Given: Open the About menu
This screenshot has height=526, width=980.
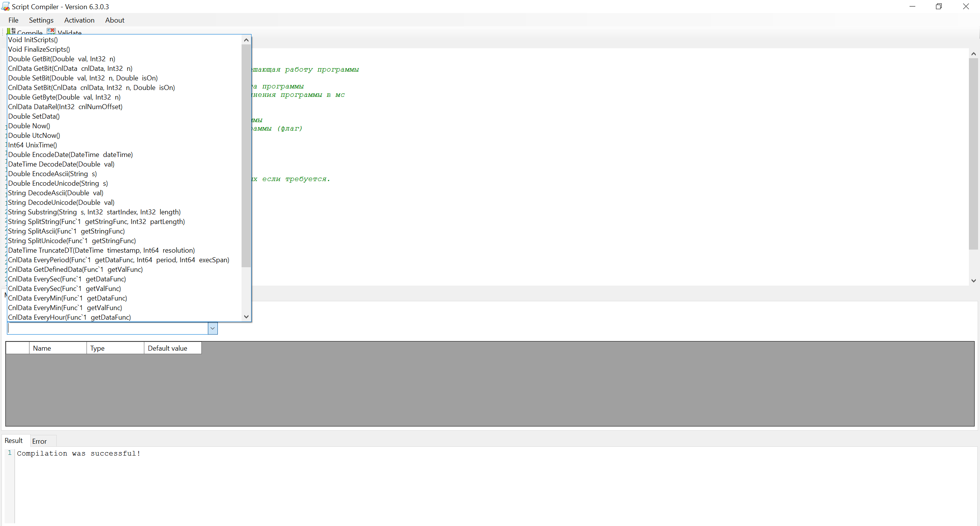Looking at the screenshot, I should pyautogui.click(x=114, y=20).
